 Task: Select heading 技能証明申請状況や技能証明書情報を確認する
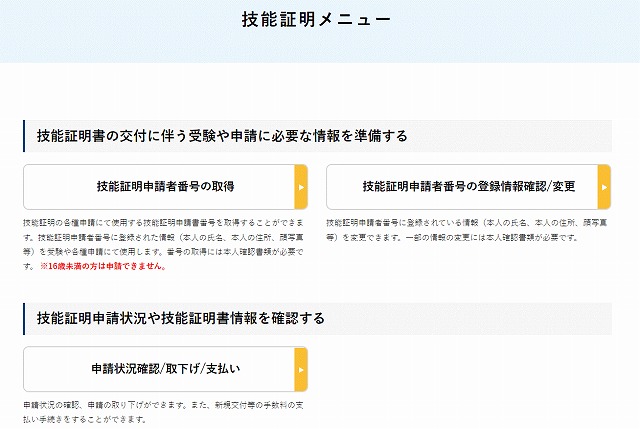pos(181,318)
